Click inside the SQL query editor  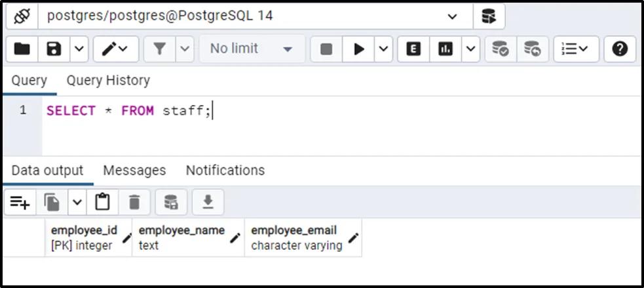[x=328, y=128]
